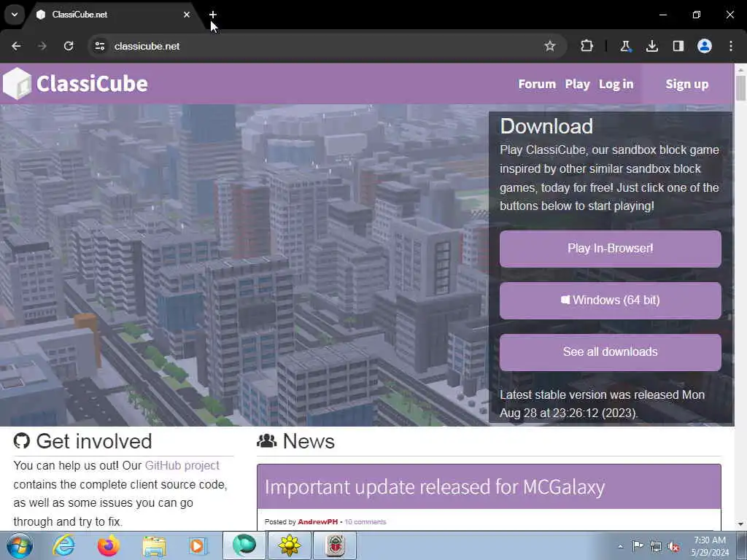Click the Sign up button

pos(687,85)
